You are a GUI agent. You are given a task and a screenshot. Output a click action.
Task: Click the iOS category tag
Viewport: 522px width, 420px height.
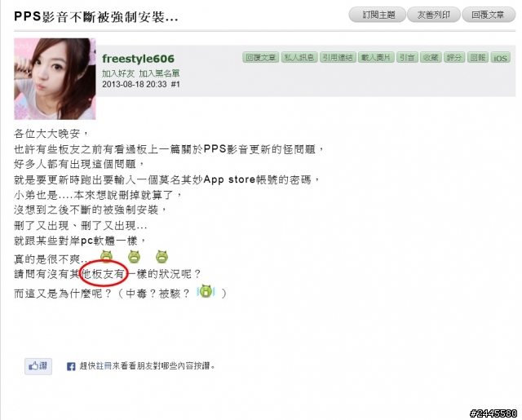click(500, 58)
